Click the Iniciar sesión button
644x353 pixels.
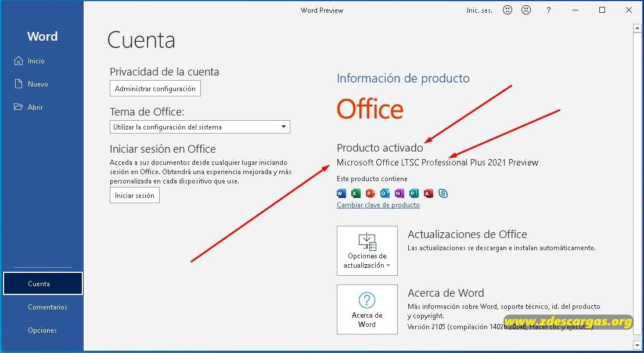pos(135,196)
